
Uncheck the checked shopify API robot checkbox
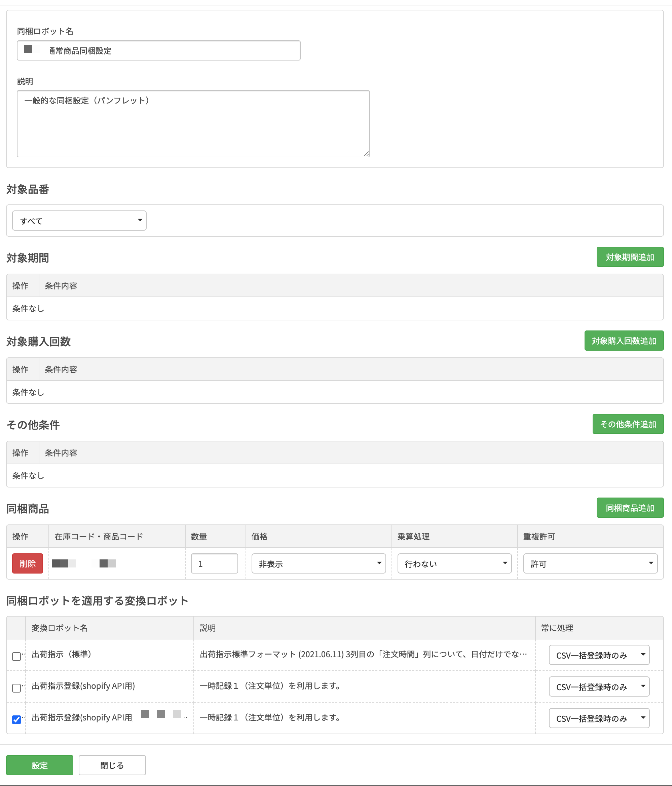16,720
